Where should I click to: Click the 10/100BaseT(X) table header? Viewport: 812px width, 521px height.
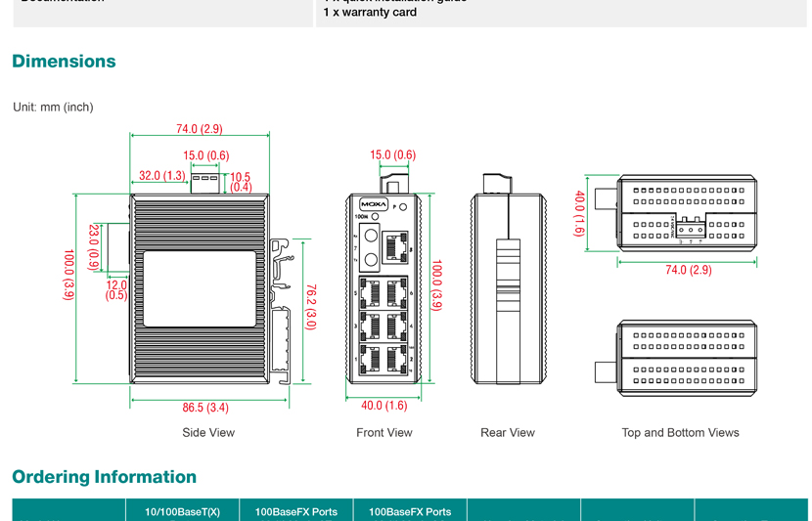coord(182,512)
